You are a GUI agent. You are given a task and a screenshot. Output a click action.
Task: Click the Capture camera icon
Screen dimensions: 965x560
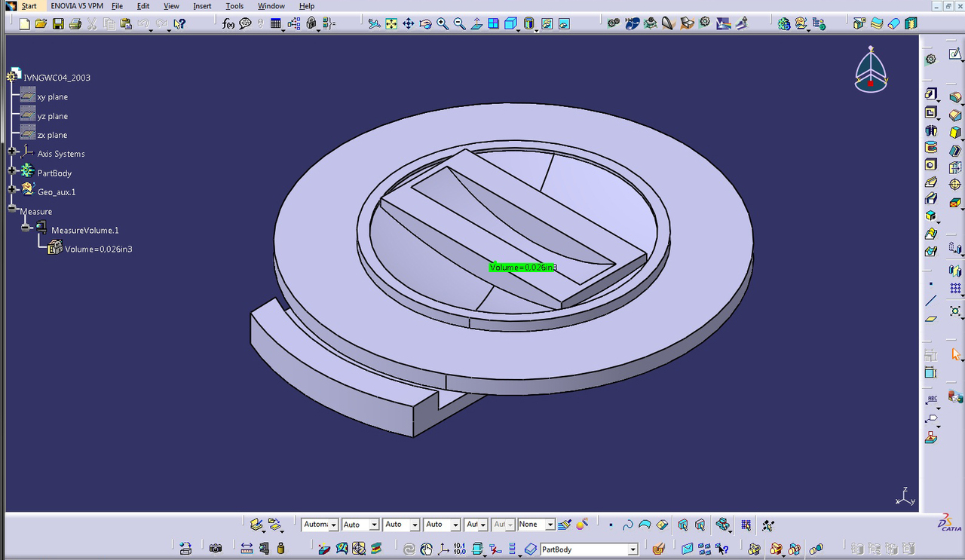point(216,549)
